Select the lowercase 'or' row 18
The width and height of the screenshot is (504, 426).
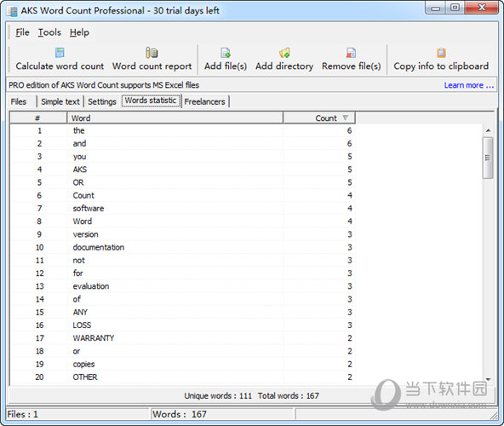[x=182, y=351]
